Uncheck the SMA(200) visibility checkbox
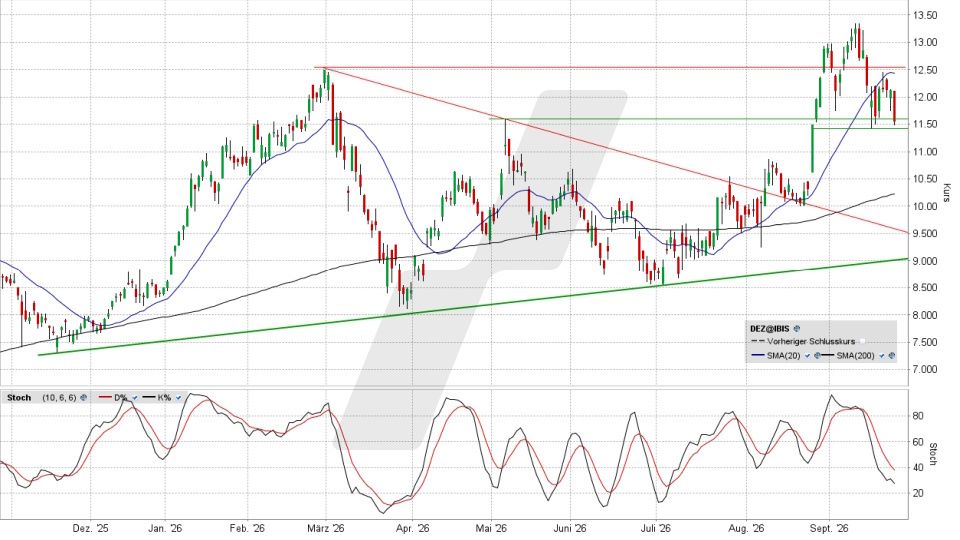 (x=882, y=355)
